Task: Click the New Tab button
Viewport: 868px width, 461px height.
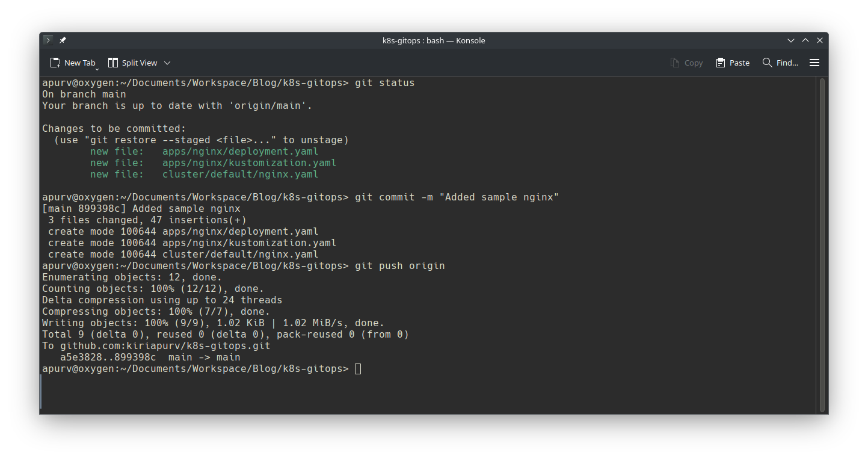Action: coord(72,63)
